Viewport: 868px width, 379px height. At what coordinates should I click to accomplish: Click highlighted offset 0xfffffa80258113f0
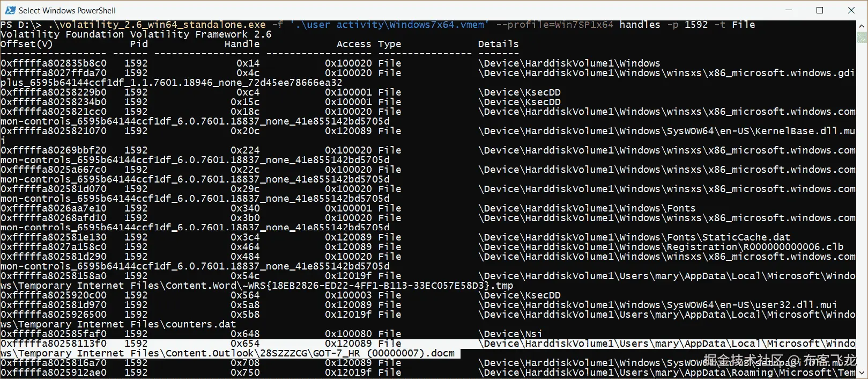(54, 344)
